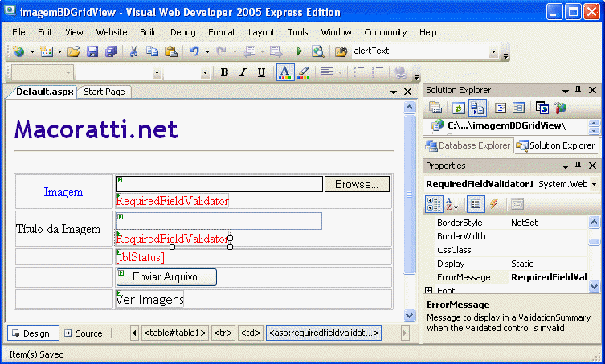
Task: Click the View in Browser icon
Action: point(318,51)
